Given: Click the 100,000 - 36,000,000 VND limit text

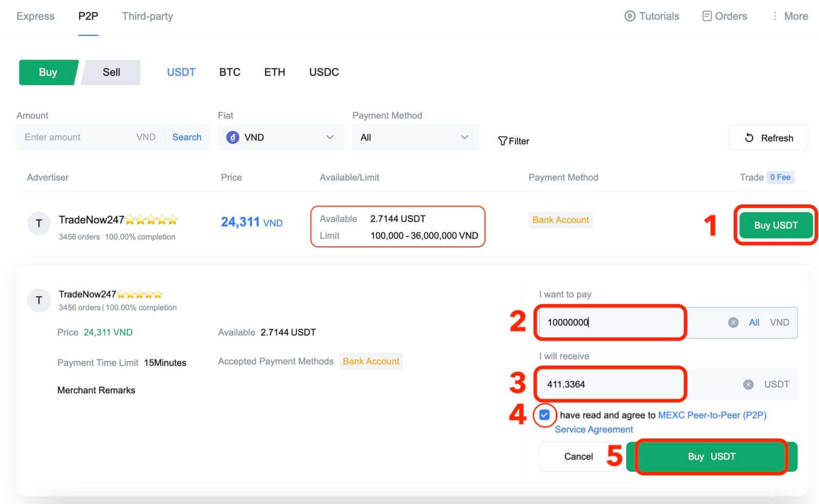Looking at the screenshot, I should point(424,235).
